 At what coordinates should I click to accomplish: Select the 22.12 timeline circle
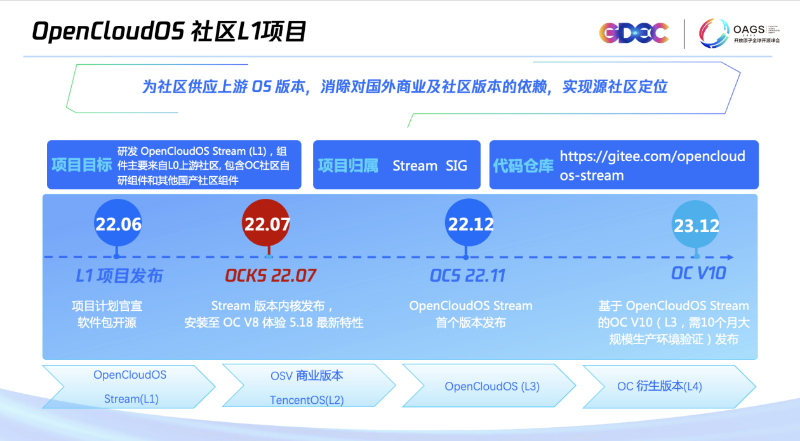pyautogui.click(x=470, y=224)
